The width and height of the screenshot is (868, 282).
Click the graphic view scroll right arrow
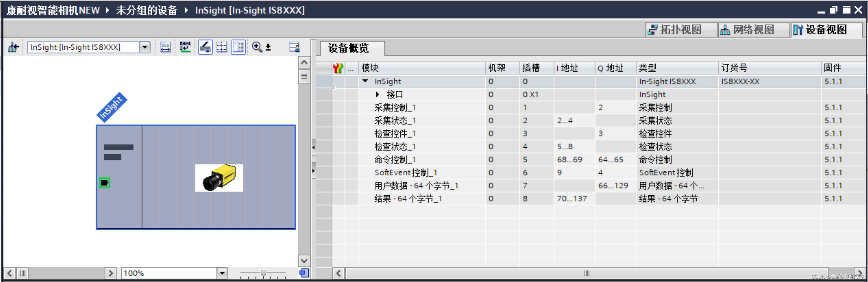point(110,273)
